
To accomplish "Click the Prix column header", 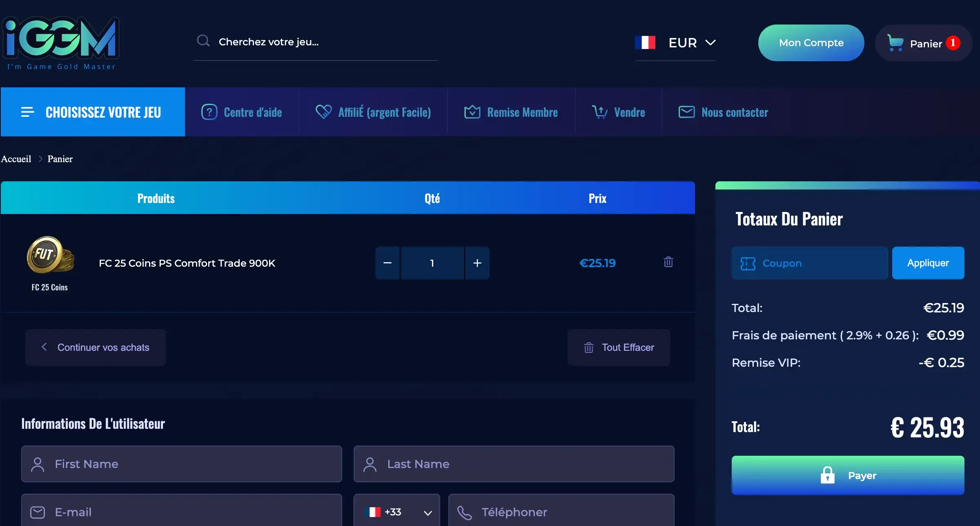I will 597,198.
